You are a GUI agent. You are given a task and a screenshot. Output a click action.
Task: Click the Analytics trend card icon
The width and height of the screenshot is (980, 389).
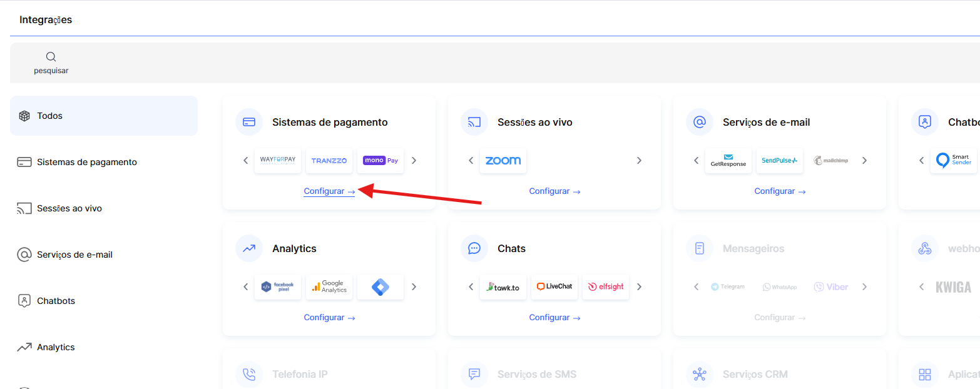click(249, 248)
